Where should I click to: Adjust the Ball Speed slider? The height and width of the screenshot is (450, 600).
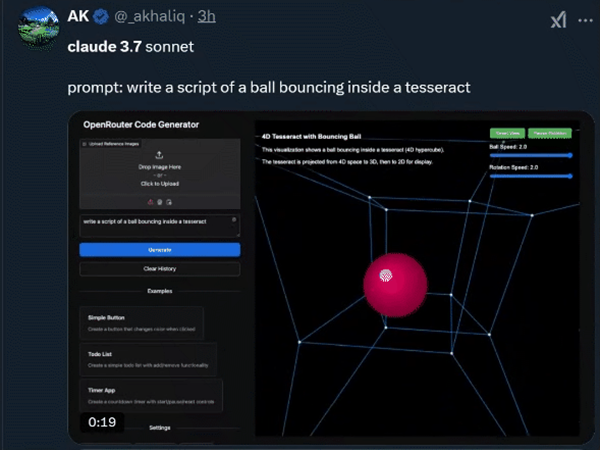tap(531, 155)
